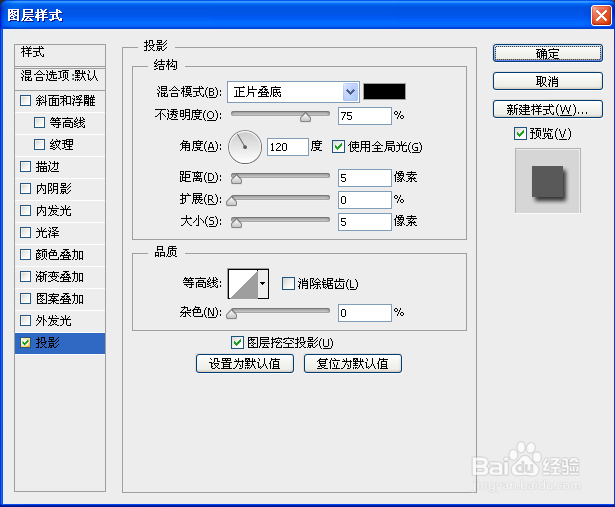Click the 大小 pixel value field
This screenshot has height=507, width=615.
[365, 222]
